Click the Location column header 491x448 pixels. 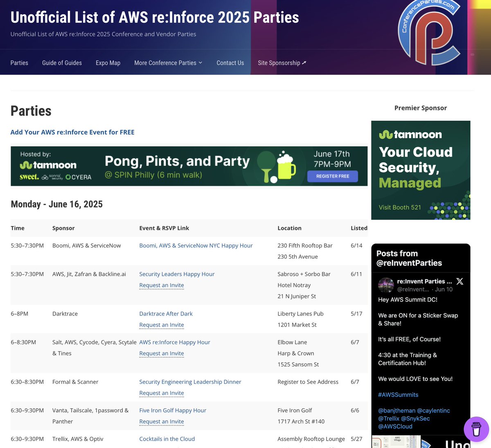[289, 228]
